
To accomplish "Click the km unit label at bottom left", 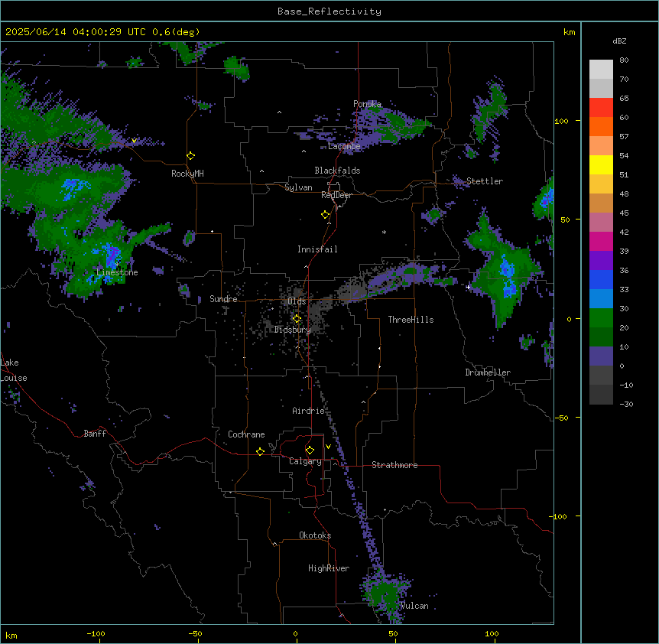I will tap(11, 635).
